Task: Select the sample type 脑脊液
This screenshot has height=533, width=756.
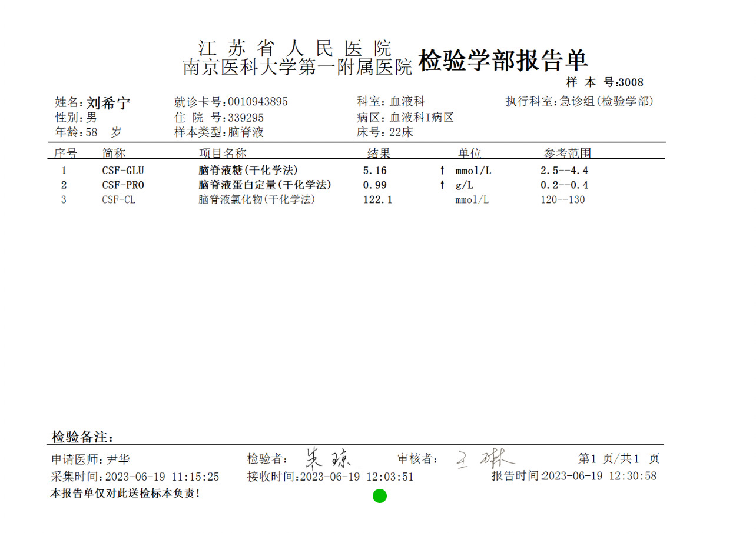Action: [x=246, y=132]
